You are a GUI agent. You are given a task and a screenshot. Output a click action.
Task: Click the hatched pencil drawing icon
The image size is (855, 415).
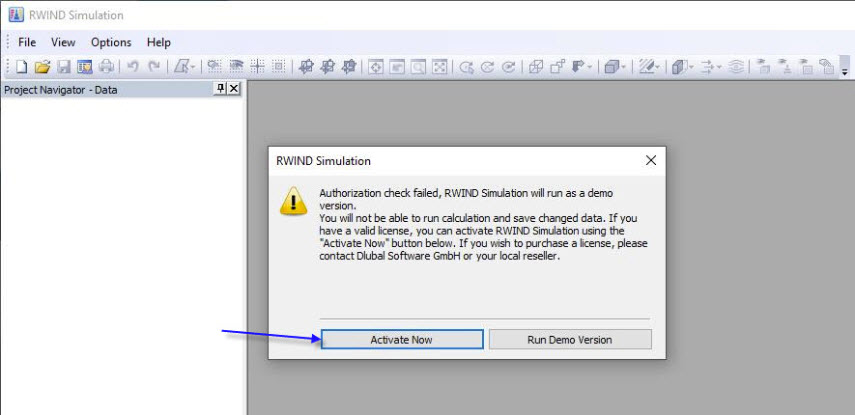pos(646,67)
